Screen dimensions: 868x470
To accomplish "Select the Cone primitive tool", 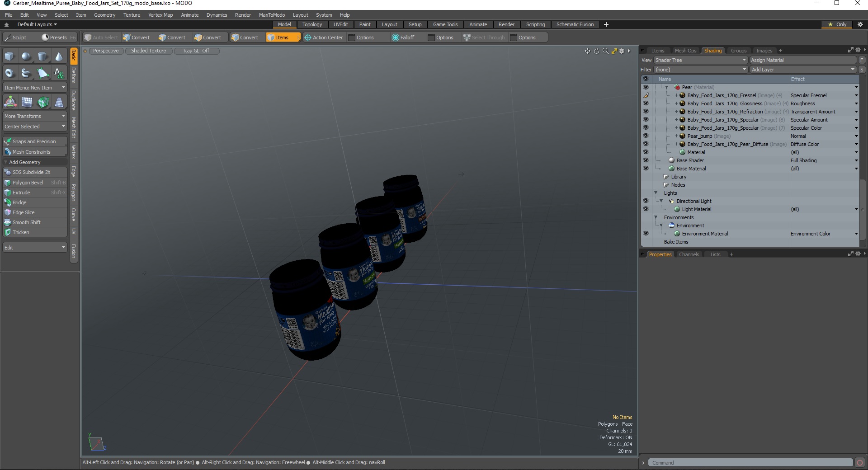I will click(x=59, y=56).
